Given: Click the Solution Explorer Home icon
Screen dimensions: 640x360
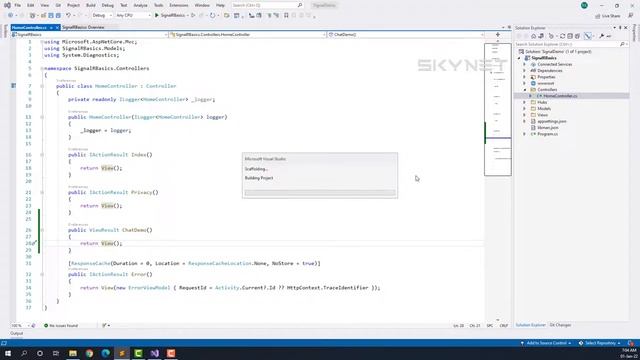Looking at the screenshot, I should [x=533, y=36].
